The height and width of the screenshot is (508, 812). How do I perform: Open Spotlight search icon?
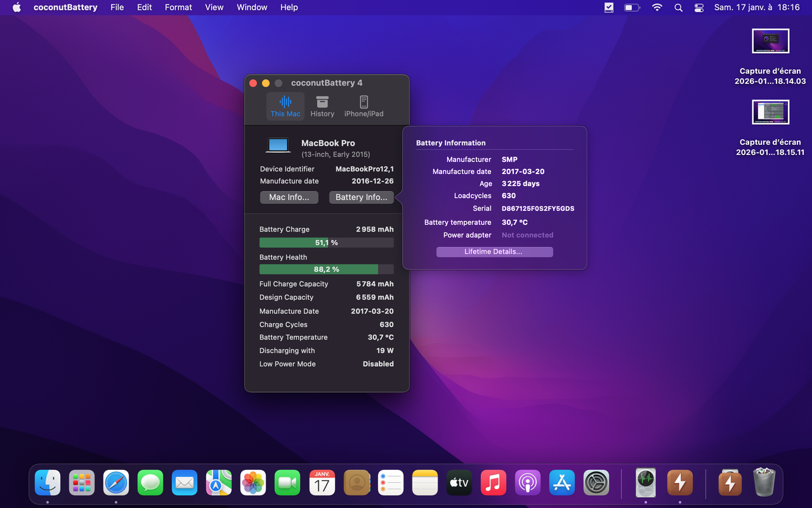(678, 8)
